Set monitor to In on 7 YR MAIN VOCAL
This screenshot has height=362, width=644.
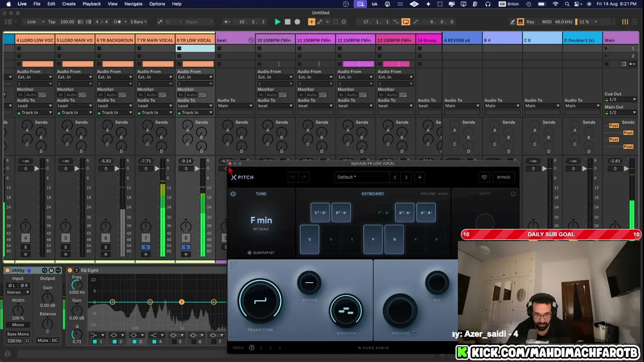[x=141, y=95]
